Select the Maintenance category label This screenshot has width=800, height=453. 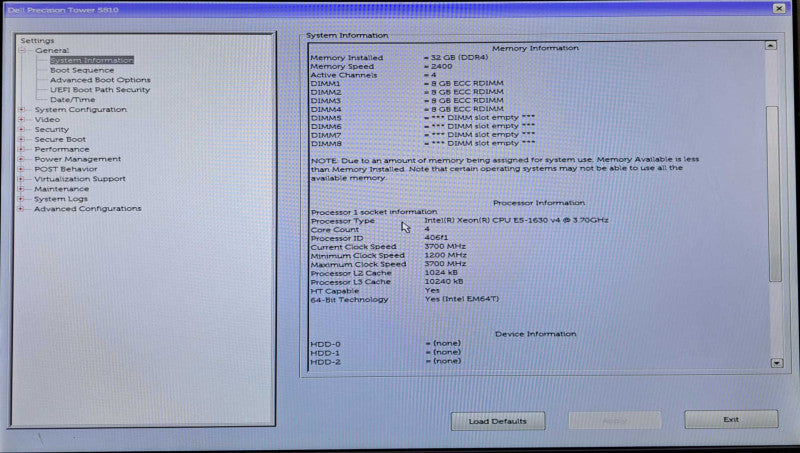click(62, 189)
